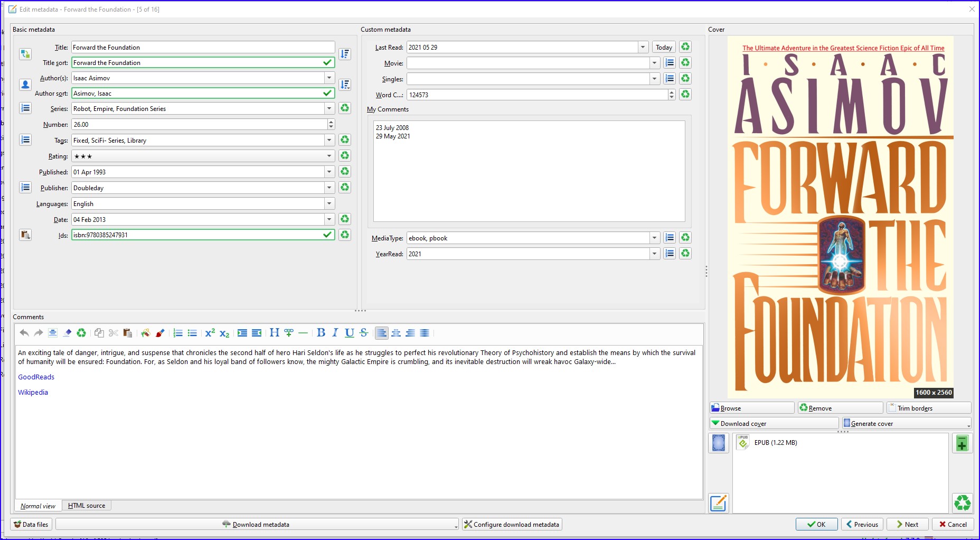Screen dimensions: 980x540
Task: Click the paste icon in Comments toolbar
Action: point(127,333)
